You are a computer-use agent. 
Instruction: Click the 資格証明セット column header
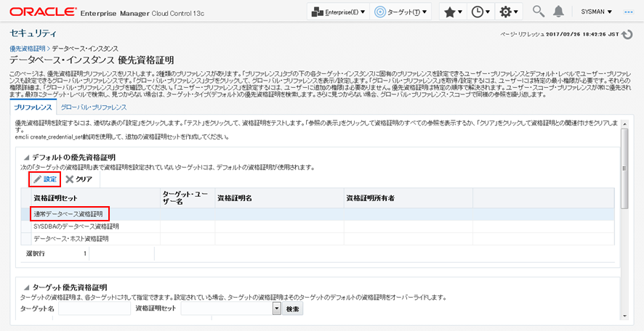point(95,198)
